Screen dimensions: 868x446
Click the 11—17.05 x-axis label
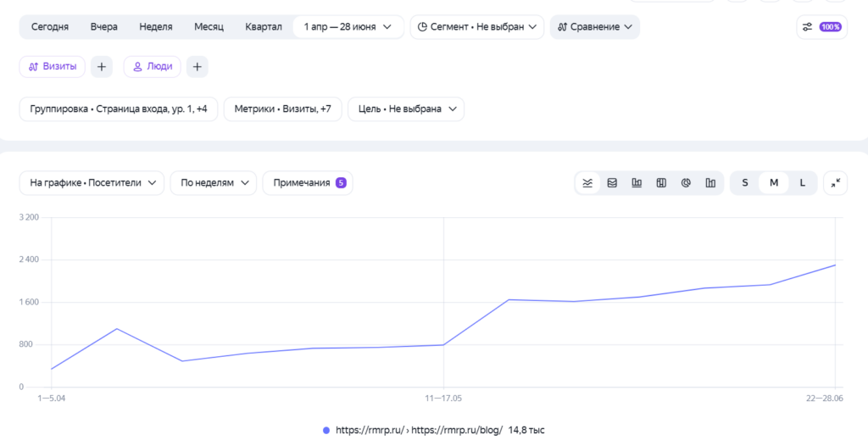point(443,399)
